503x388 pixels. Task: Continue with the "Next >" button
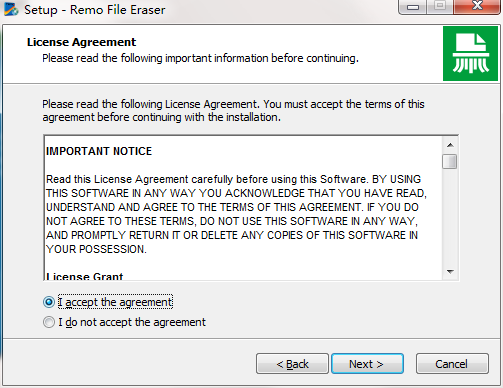pos(367,364)
